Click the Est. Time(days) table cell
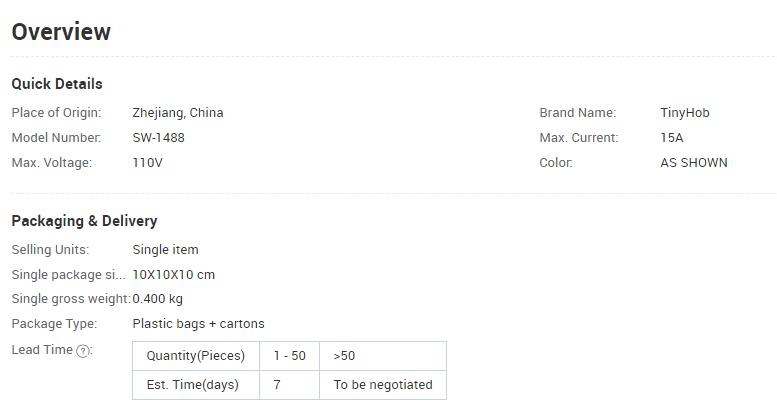The width and height of the screenshot is (777, 416). point(196,385)
